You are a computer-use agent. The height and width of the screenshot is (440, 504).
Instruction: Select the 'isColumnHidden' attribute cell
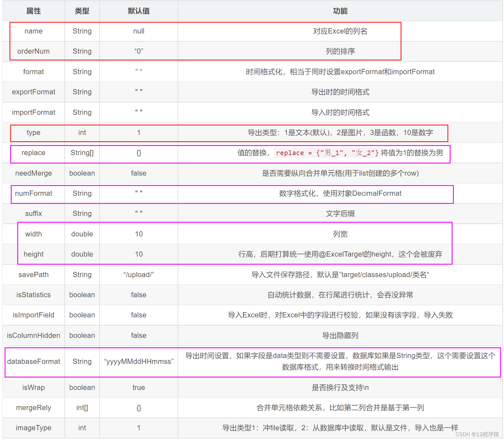click(34, 336)
